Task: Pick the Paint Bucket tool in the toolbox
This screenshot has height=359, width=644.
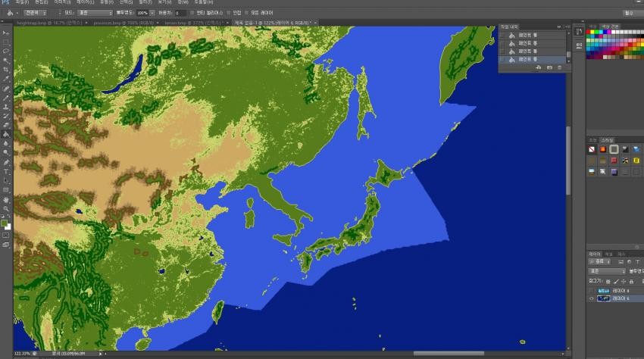Action: (6, 134)
